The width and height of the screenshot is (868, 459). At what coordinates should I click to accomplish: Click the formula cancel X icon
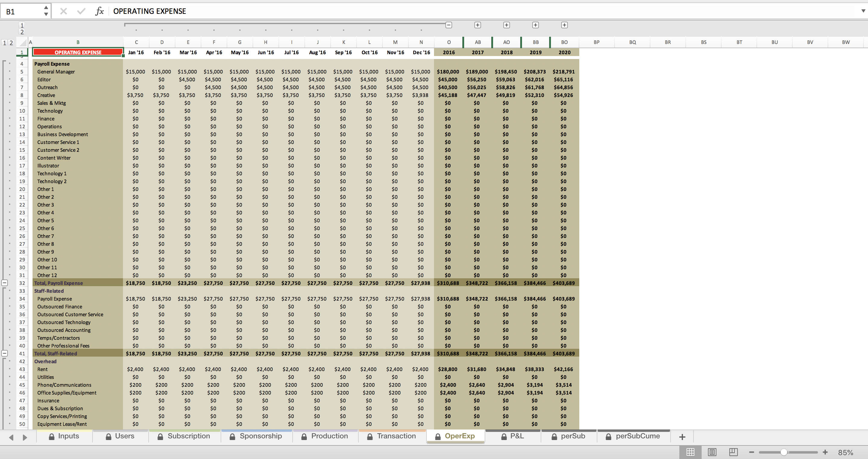click(x=63, y=11)
